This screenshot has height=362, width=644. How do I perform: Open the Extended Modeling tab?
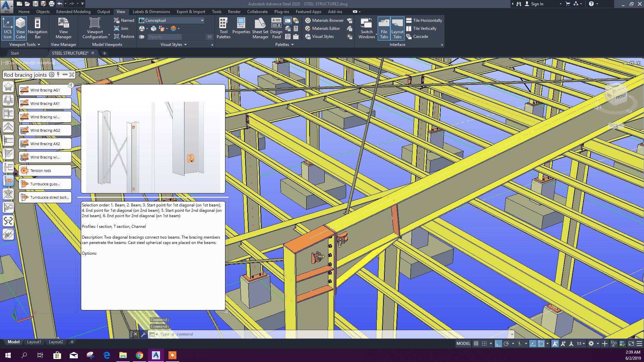point(73,12)
